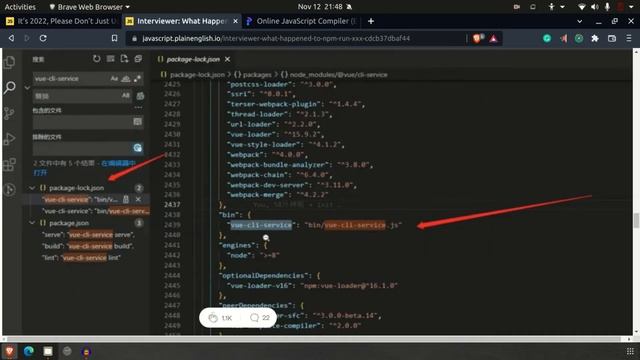640x360 pixels.
Task: Open the Brave Web Browser app menu
Action: pos(89,7)
